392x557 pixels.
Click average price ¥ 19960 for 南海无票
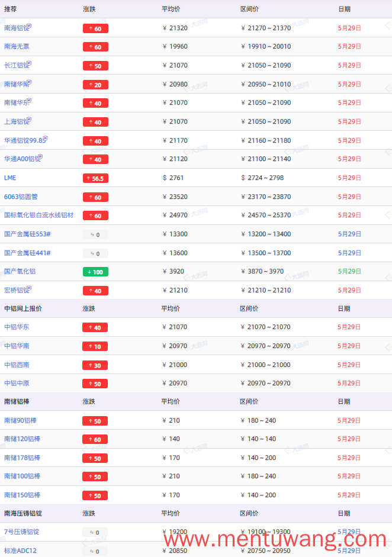175,47
